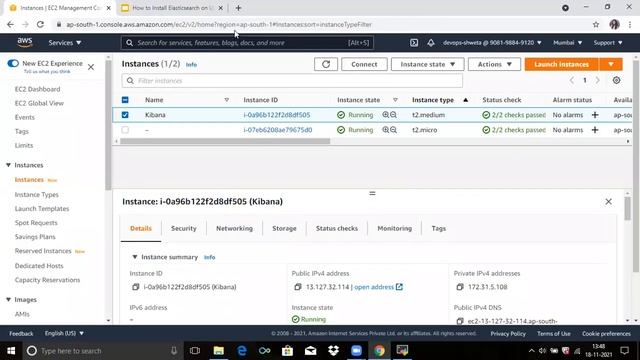
Task: Close the New EC2 Experience banner
Action: pyautogui.click(x=91, y=67)
